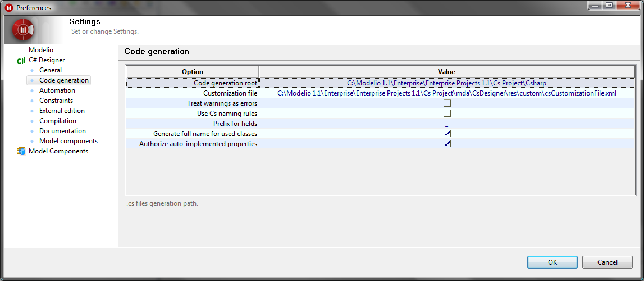Click the Code generation page heading
This screenshot has width=644, height=281.
click(157, 51)
